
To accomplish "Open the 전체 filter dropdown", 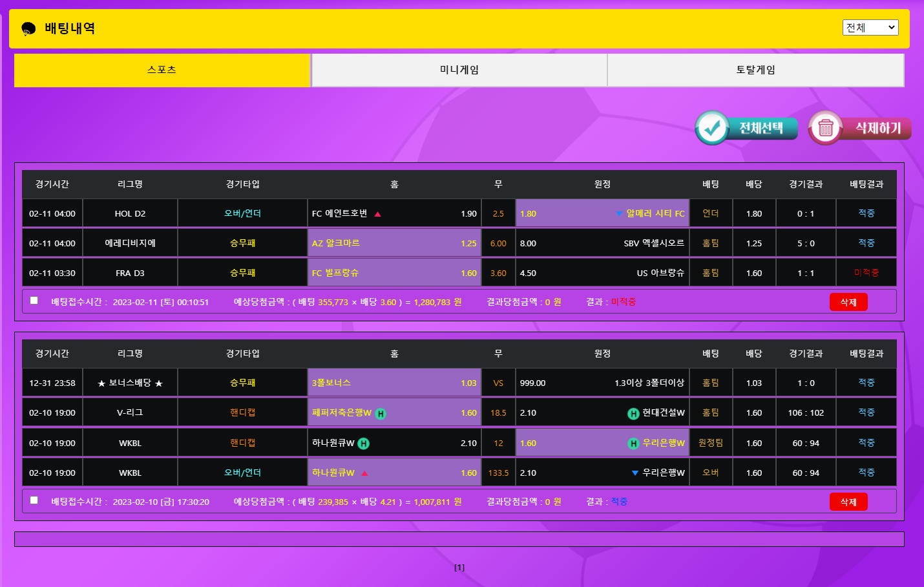I will pos(870,28).
